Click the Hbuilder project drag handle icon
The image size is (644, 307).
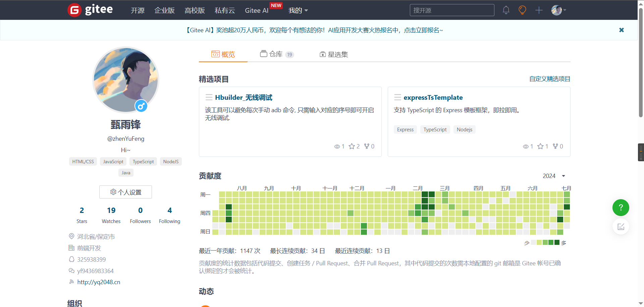pos(209,97)
